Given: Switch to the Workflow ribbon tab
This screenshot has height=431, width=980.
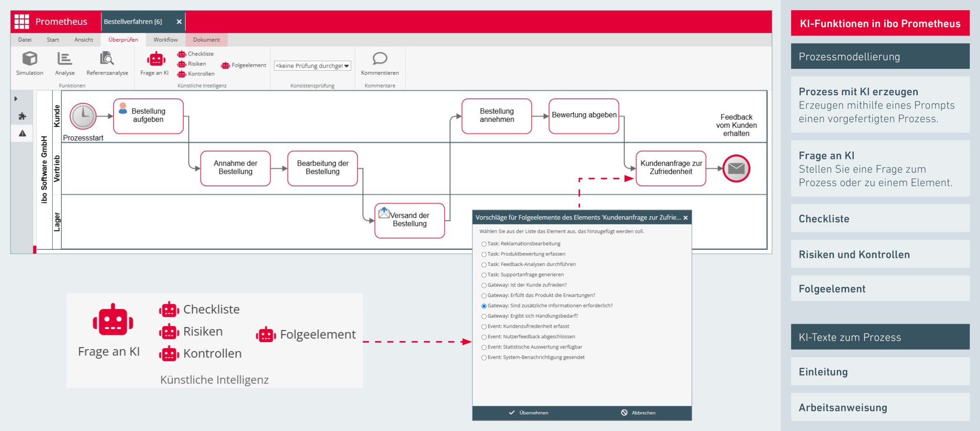Looking at the screenshot, I should coord(166,40).
